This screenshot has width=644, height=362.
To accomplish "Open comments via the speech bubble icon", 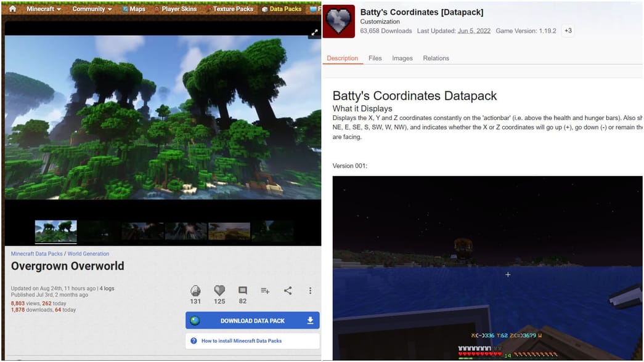I will 242,291.
